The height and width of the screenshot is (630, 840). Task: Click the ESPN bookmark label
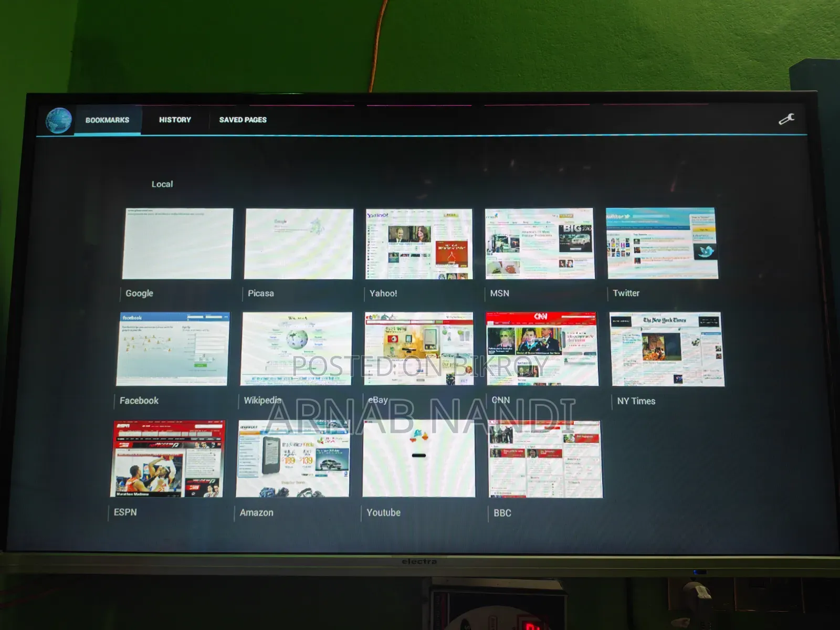[125, 512]
